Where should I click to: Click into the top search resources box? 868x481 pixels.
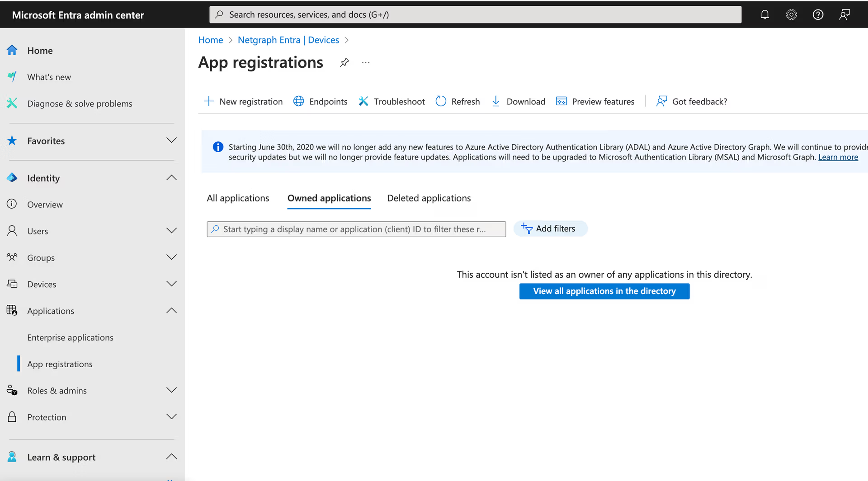click(x=475, y=14)
